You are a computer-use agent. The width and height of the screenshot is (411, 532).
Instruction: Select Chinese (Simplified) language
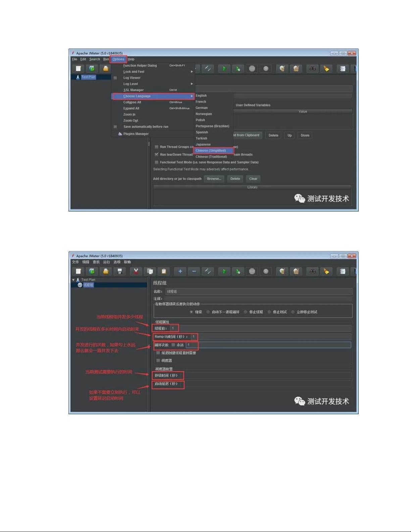(x=214, y=150)
